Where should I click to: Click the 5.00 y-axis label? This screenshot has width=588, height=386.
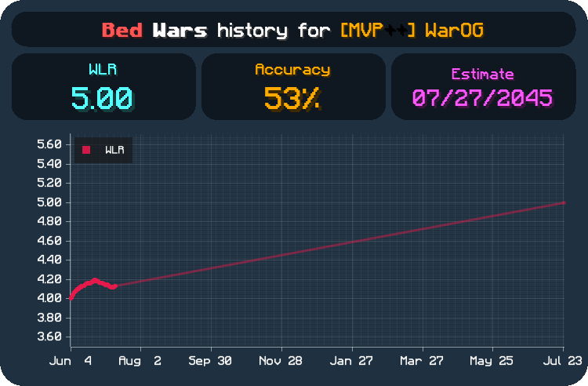coord(49,202)
